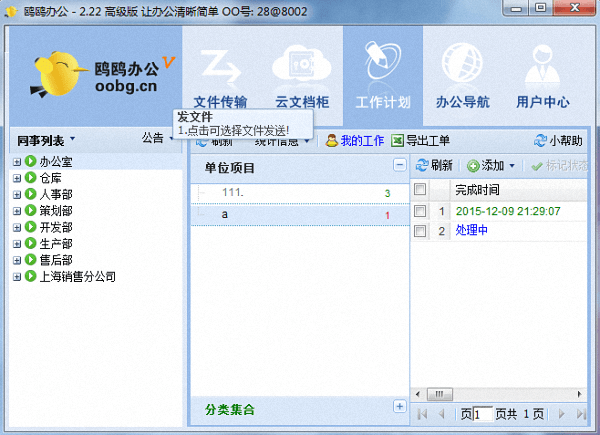600x435 pixels.
Task: Expand the 分类集合 section with plus button
Action: [400, 407]
